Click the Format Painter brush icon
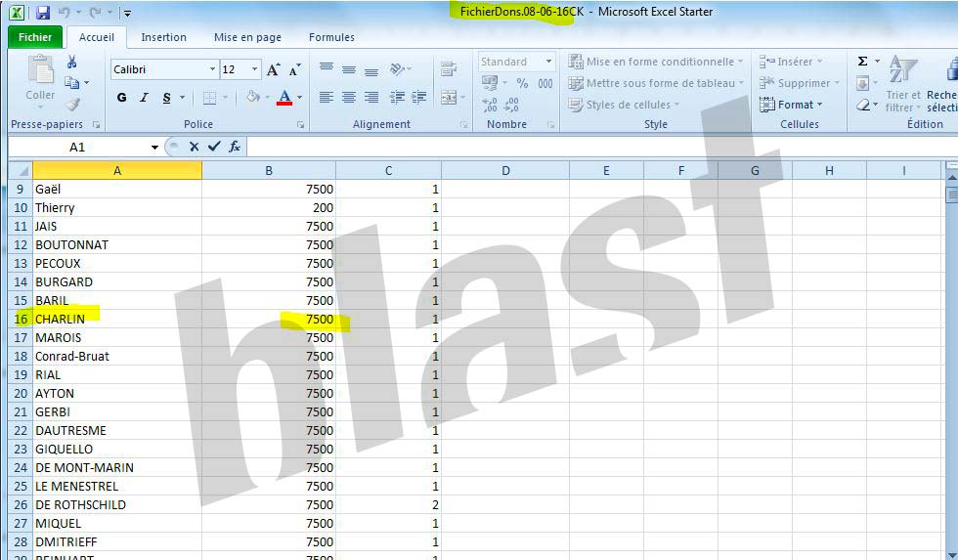The height and width of the screenshot is (560, 958). tap(72, 105)
